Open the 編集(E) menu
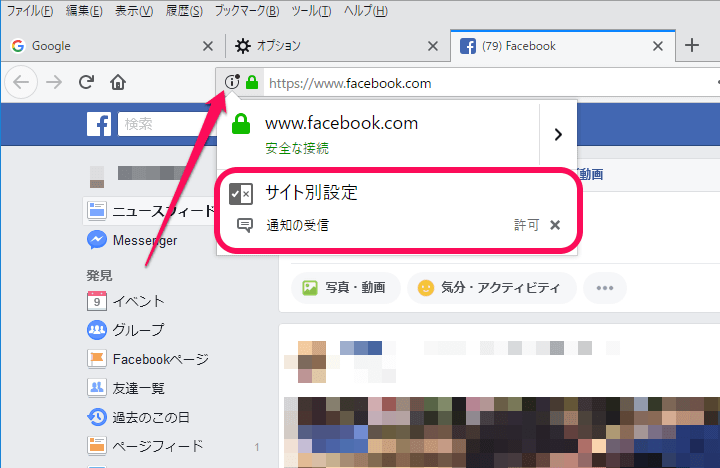This screenshot has width=720, height=468. (84, 11)
